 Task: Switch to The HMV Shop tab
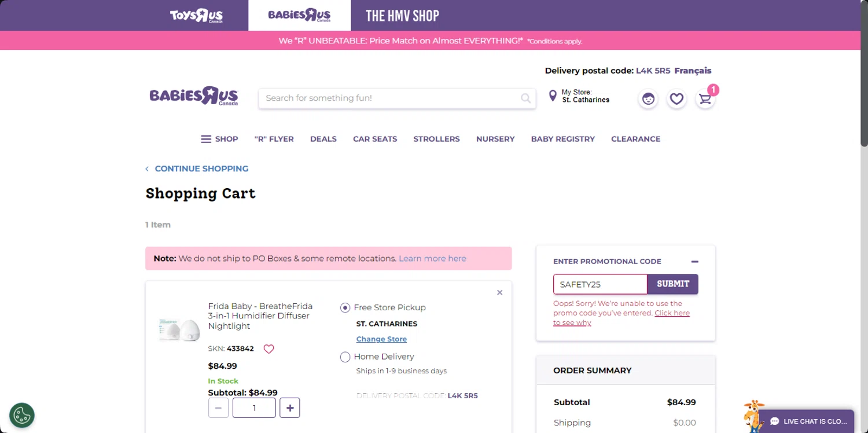402,16
